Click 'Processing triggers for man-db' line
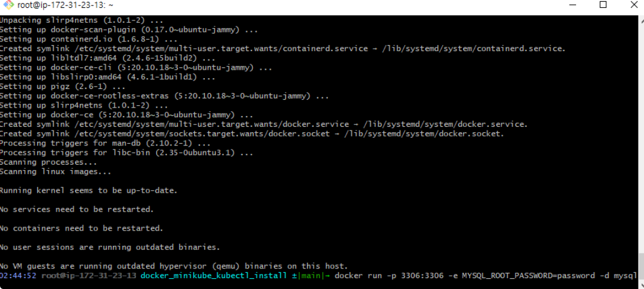Image resolution: width=644 pixels, height=289 pixels. pos(105,143)
